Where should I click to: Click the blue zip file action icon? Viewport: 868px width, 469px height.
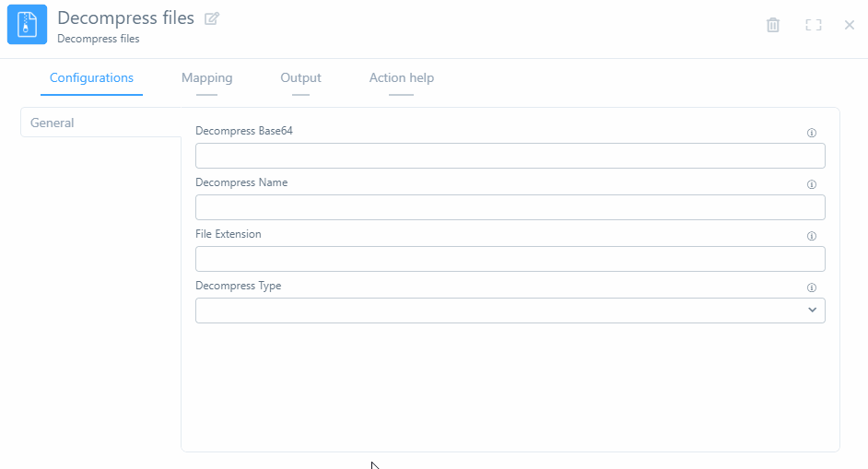(x=27, y=25)
